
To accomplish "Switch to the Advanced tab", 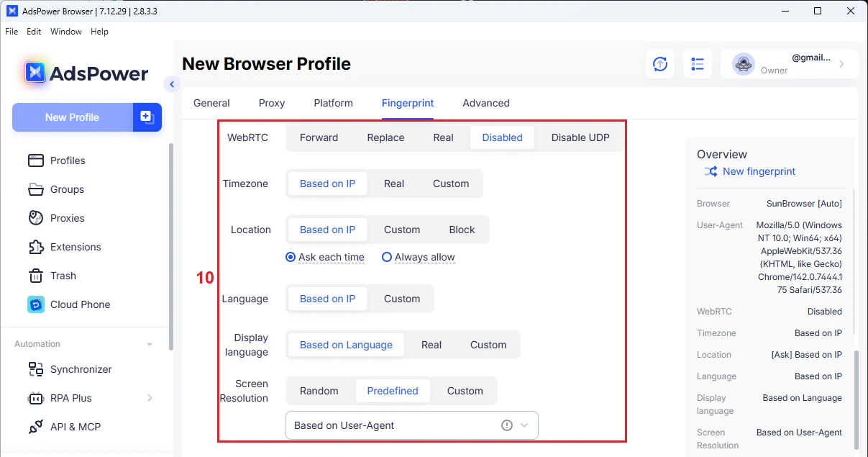I will pos(485,103).
